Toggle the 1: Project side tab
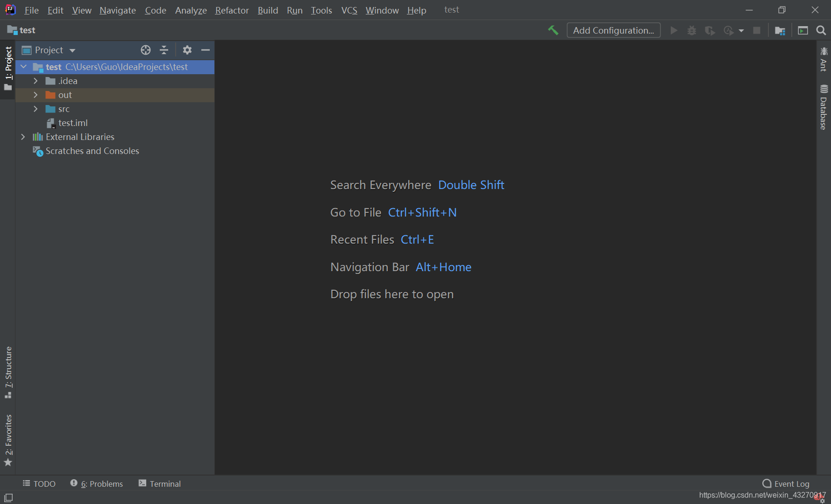Screen dimensions: 831x504 pos(8,69)
